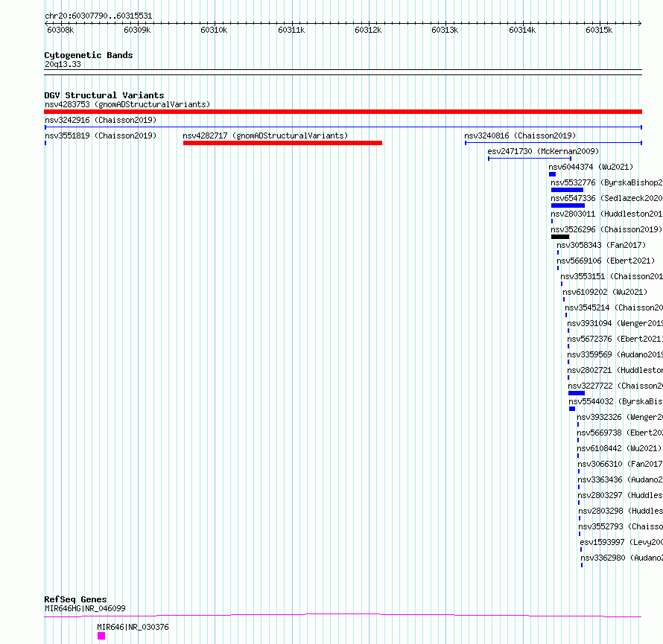Viewport: 663px width, 644px height.
Task: Click the nsv3240816 (Chaisson2019) label
Action: point(520,136)
